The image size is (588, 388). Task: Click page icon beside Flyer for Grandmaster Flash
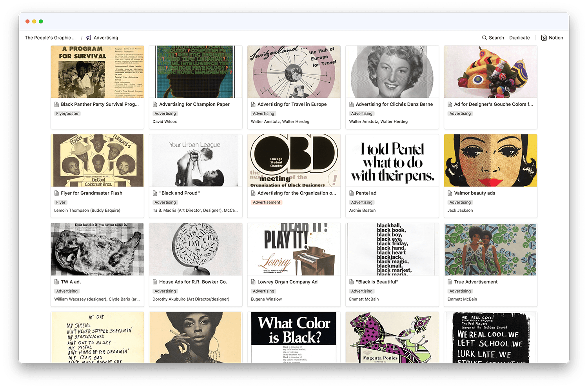tap(57, 193)
